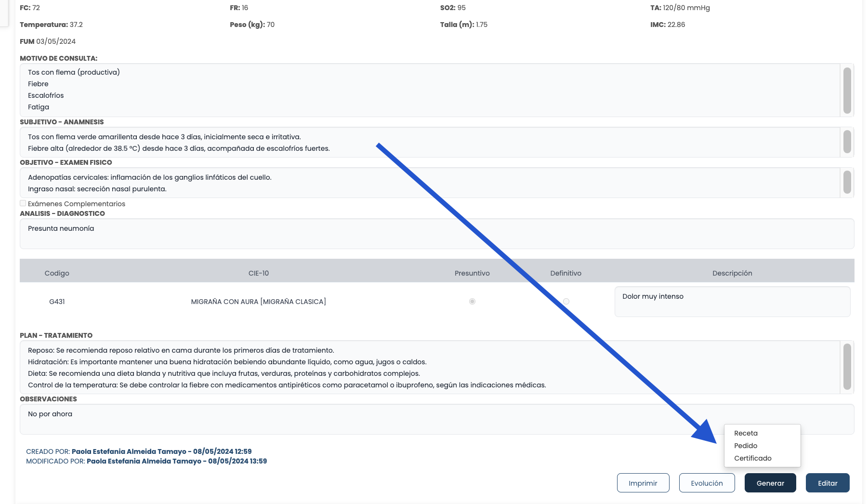Click the 'CREADO POR' author line

(x=139, y=451)
